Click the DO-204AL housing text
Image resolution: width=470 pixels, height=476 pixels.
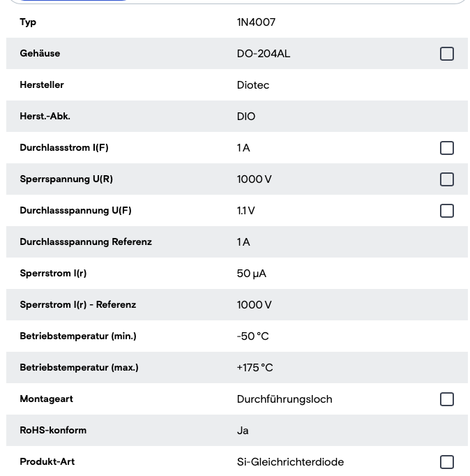click(x=263, y=54)
